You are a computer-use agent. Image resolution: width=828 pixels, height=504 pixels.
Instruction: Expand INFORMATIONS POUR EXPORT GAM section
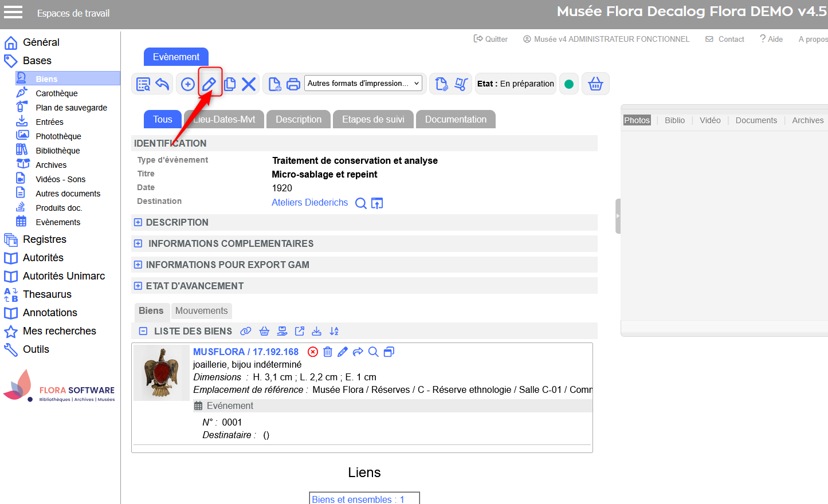(138, 265)
